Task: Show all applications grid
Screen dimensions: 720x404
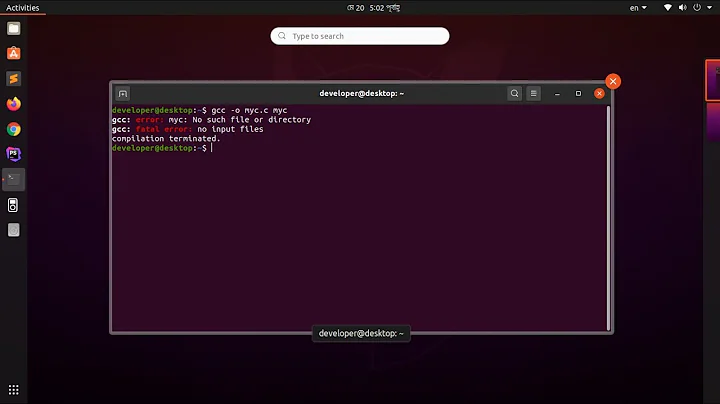Action: (x=14, y=390)
